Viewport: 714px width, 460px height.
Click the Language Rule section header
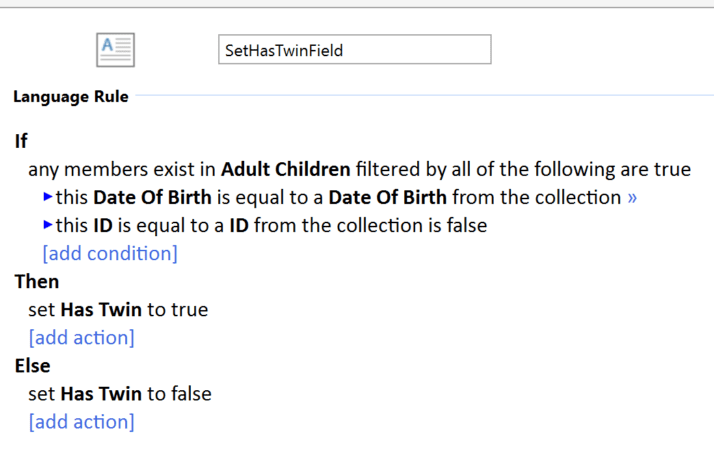(70, 97)
